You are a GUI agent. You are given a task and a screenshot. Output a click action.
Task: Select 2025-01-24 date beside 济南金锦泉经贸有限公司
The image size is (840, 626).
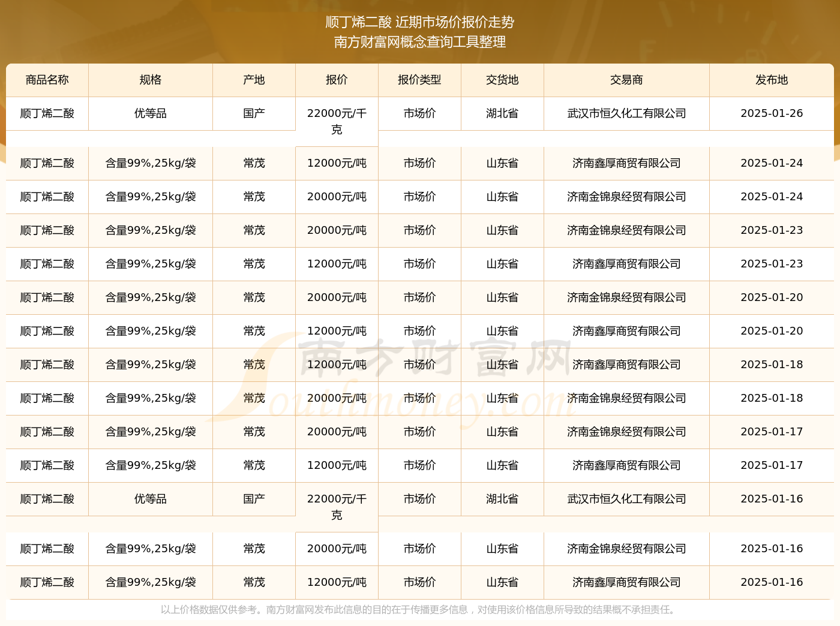coord(772,197)
